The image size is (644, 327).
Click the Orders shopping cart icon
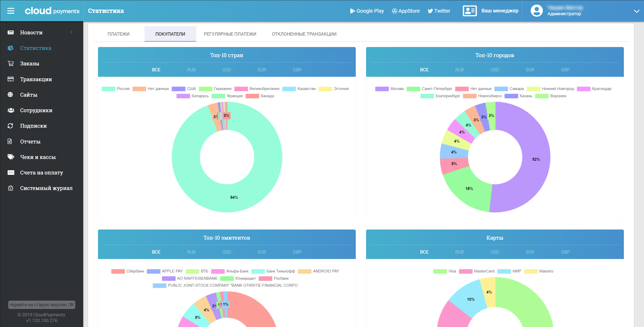[x=11, y=64]
